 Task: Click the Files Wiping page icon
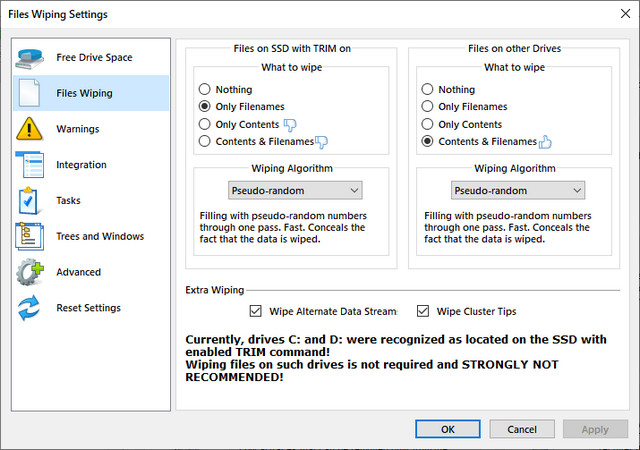point(30,93)
